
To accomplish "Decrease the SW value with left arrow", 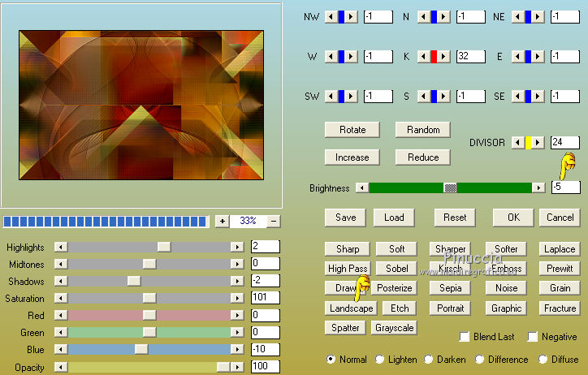I will coord(331,97).
